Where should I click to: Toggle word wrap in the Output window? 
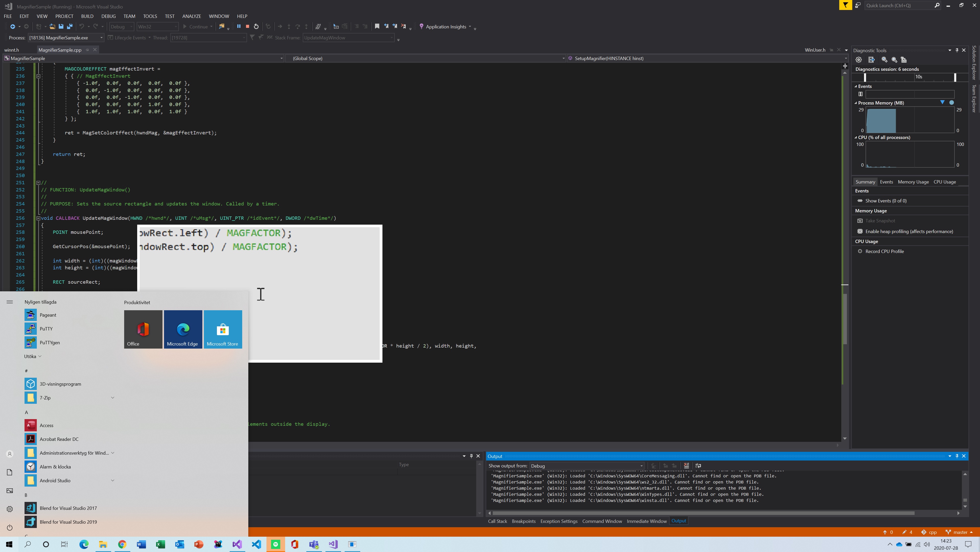[x=698, y=466]
